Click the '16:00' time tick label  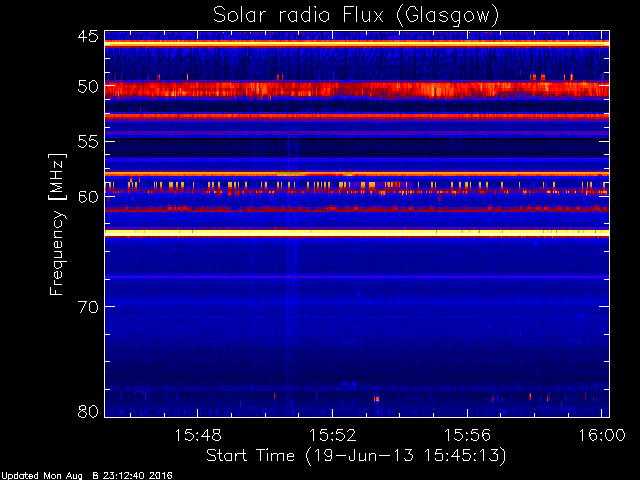pos(602,435)
